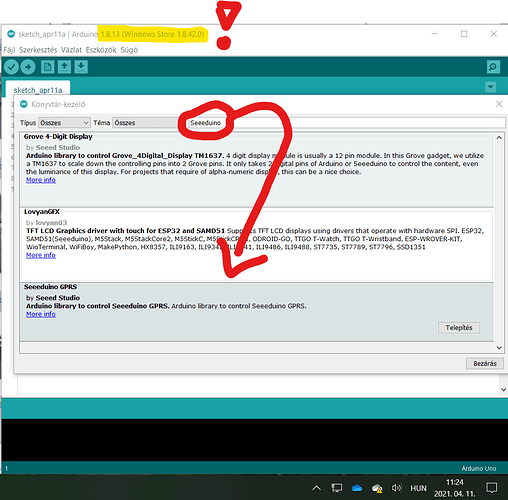Viewport: 508px width, 500px height.
Task: Open the Fájl menu
Action: click(x=9, y=50)
